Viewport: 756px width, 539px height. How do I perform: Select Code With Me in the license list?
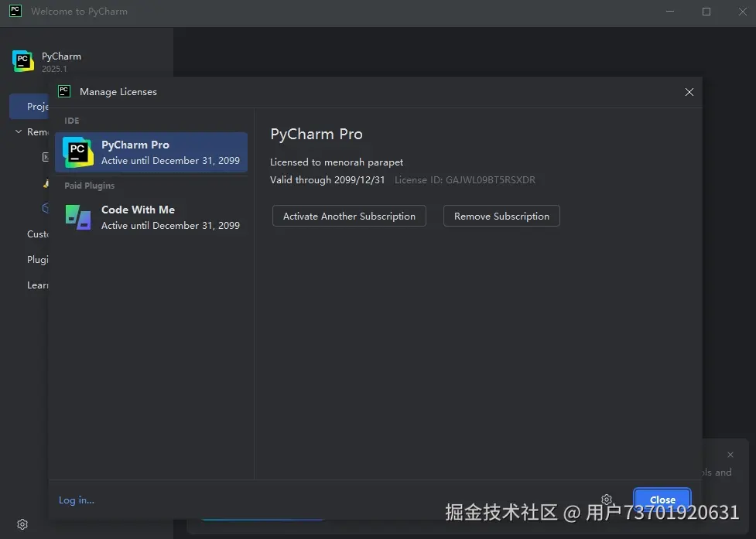tap(151, 217)
